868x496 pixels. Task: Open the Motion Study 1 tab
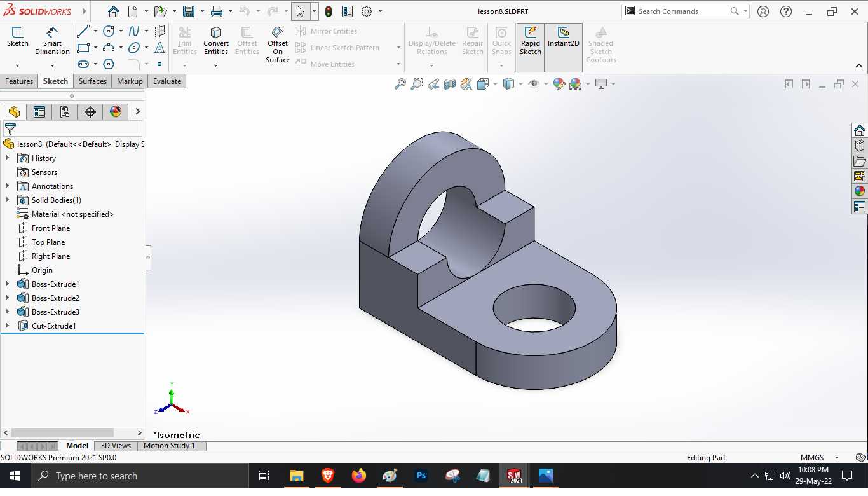(x=169, y=446)
